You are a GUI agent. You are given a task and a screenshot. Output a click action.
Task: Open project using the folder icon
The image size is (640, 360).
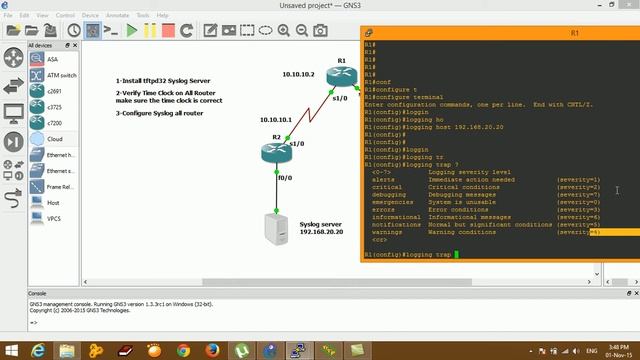click(x=31, y=31)
